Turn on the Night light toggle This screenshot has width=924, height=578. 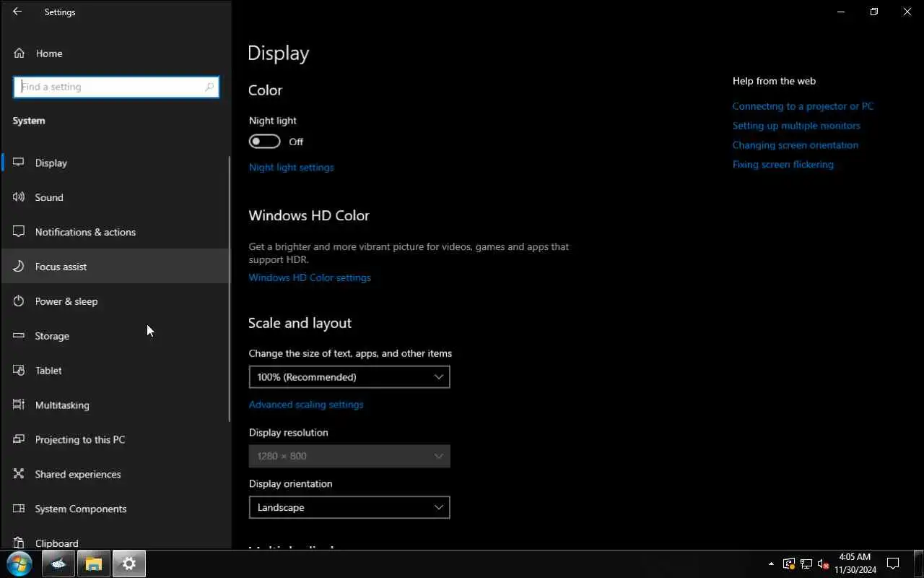(x=264, y=142)
